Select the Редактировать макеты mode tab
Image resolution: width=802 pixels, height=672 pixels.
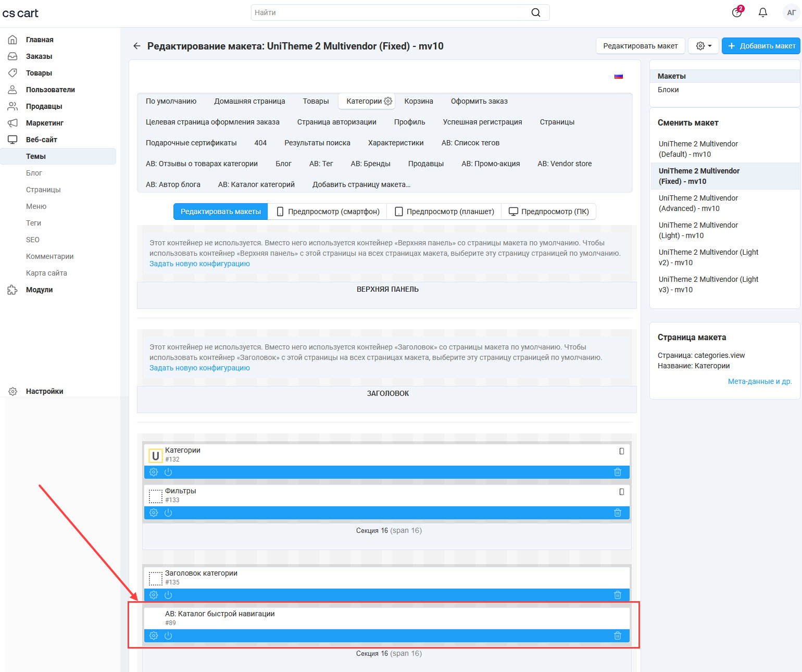tap(221, 211)
